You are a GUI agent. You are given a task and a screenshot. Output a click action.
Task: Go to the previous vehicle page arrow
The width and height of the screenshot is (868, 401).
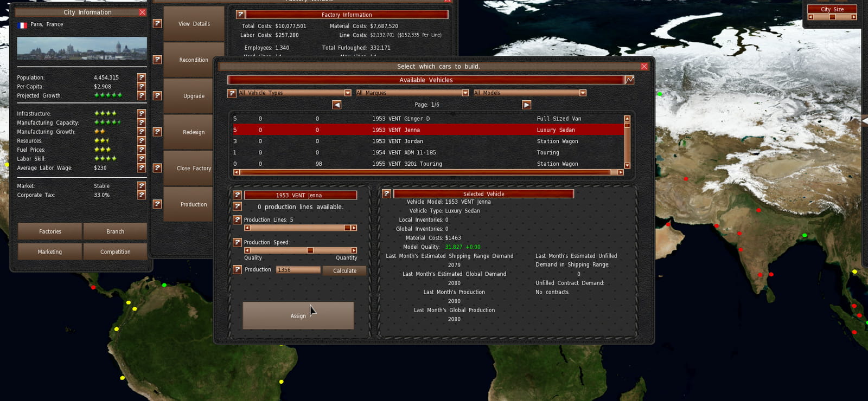pos(337,105)
